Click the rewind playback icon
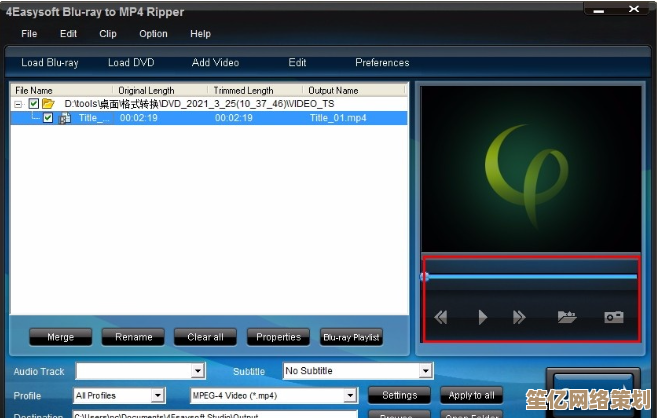The width and height of the screenshot is (657, 418). tap(440, 317)
